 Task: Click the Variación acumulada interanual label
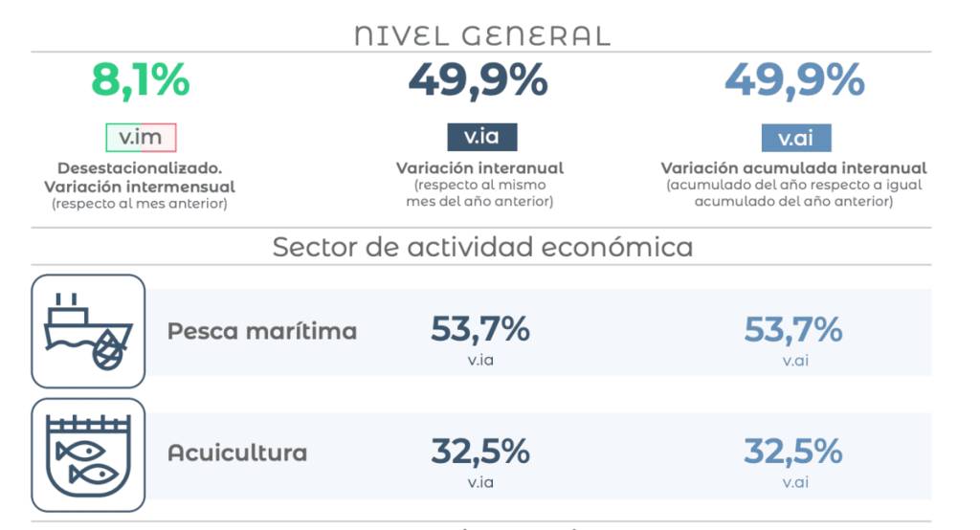793,168
